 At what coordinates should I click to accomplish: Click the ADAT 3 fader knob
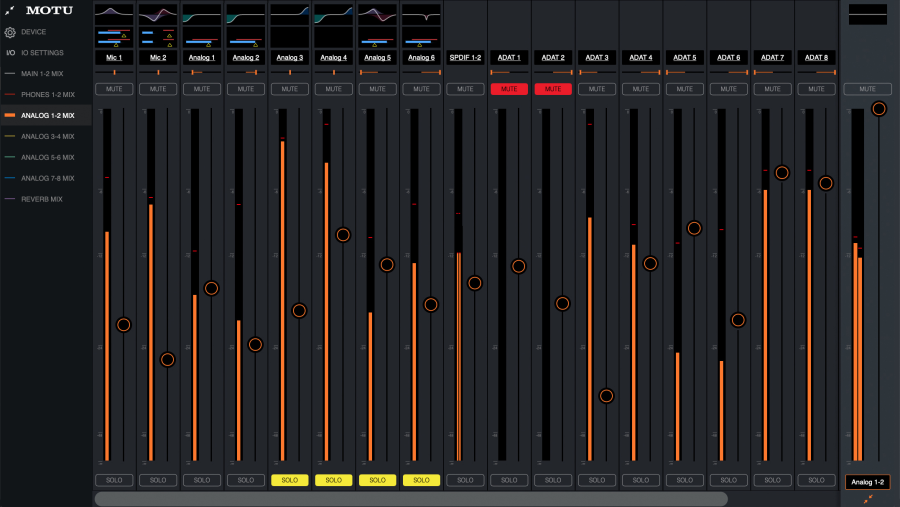pos(606,396)
